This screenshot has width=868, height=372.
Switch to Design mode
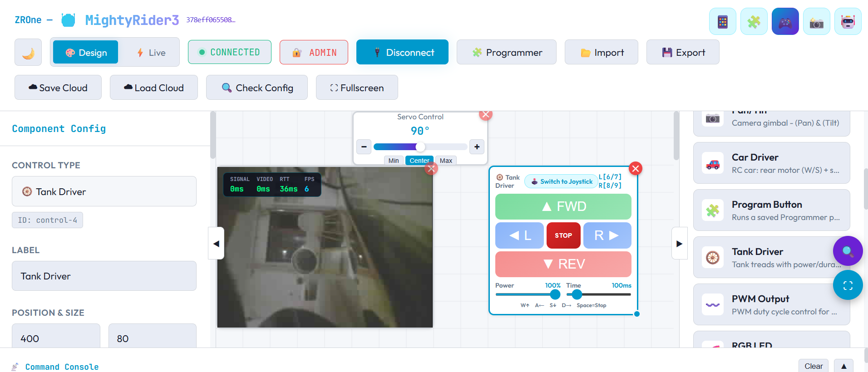coord(86,52)
